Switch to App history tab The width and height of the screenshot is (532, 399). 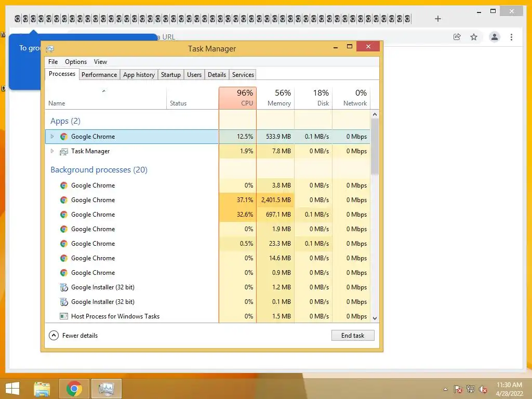point(139,75)
